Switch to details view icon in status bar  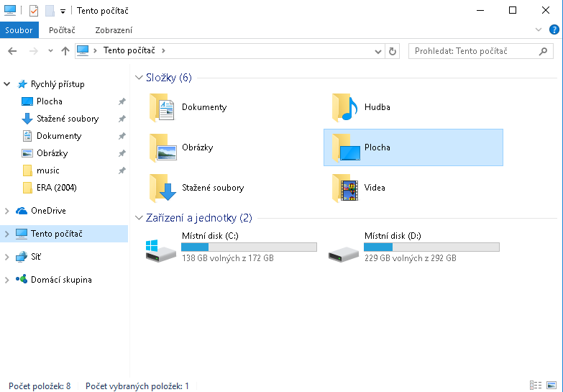coord(536,386)
